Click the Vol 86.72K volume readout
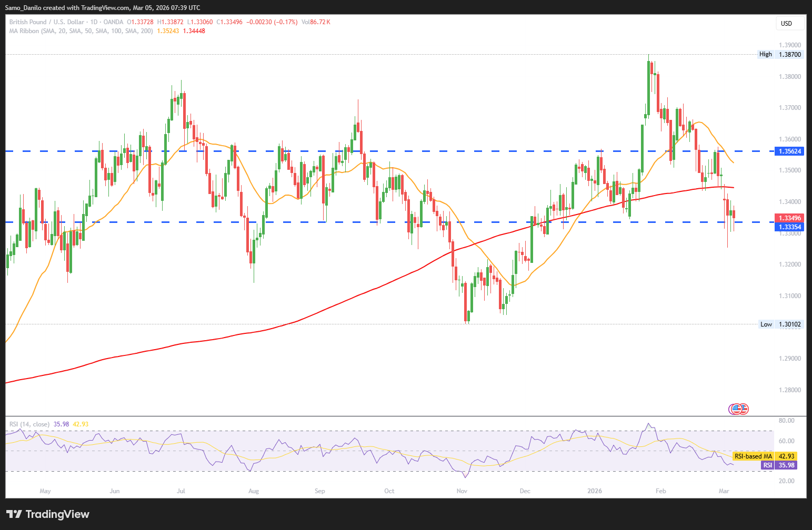 pyautogui.click(x=316, y=22)
